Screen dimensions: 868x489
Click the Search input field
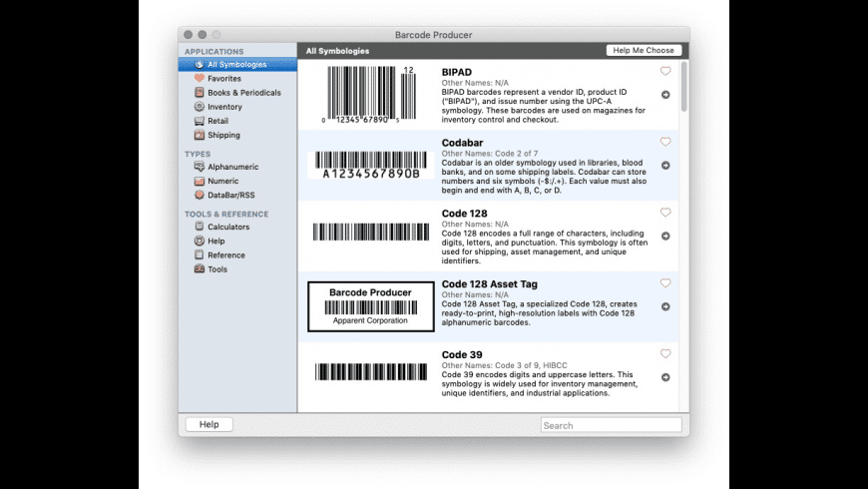click(x=612, y=425)
